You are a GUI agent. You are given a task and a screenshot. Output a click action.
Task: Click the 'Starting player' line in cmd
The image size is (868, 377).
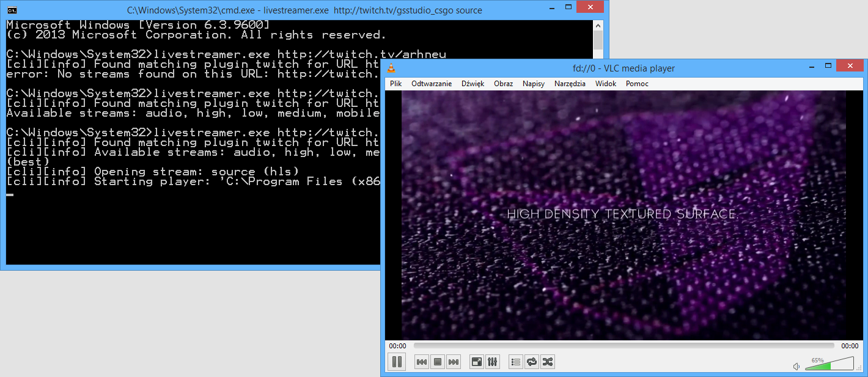(x=193, y=181)
